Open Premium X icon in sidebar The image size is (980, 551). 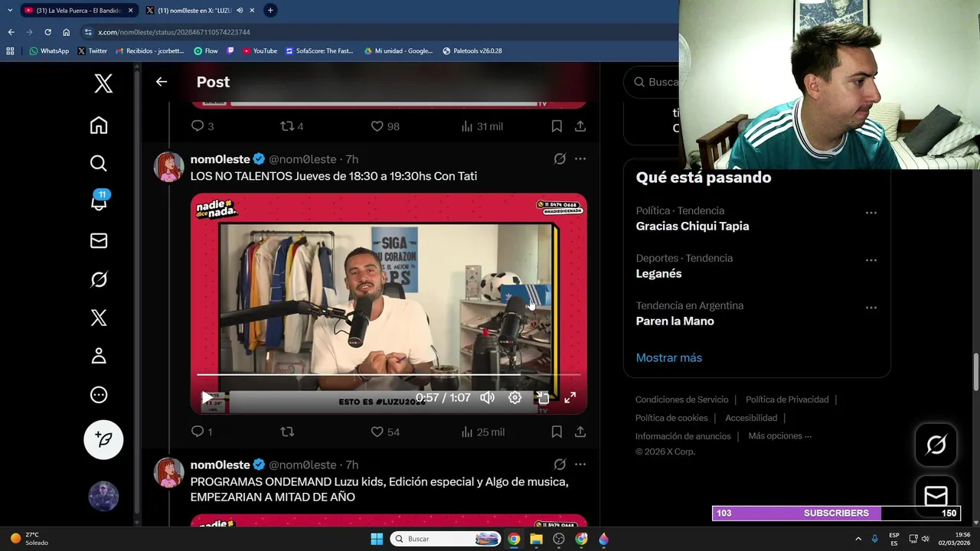point(99,318)
